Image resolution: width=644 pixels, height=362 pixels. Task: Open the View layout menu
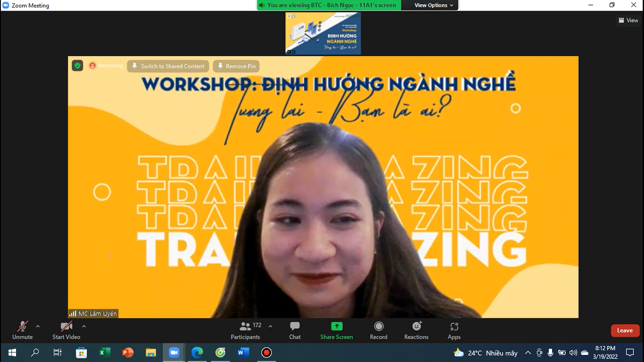(628, 20)
